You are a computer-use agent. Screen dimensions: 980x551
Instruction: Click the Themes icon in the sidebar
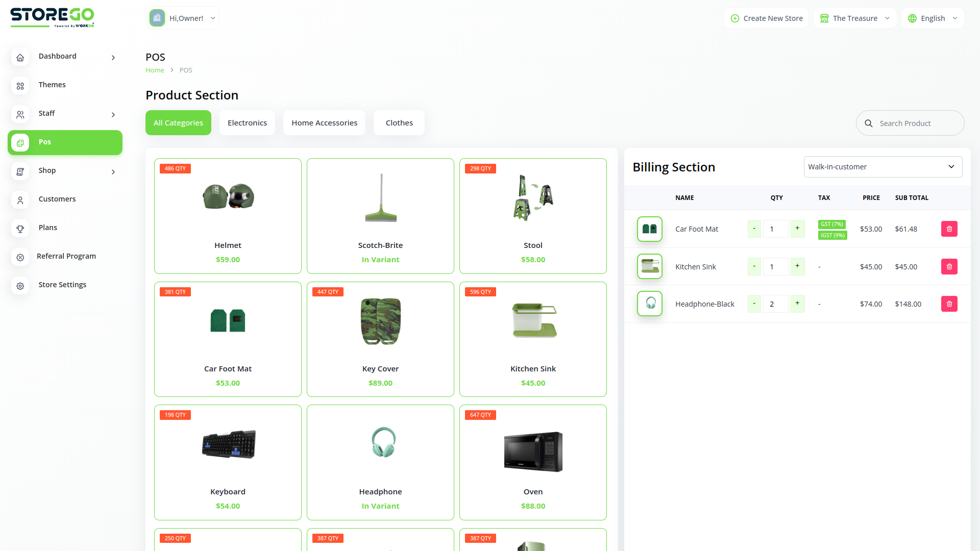pos(20,86)
